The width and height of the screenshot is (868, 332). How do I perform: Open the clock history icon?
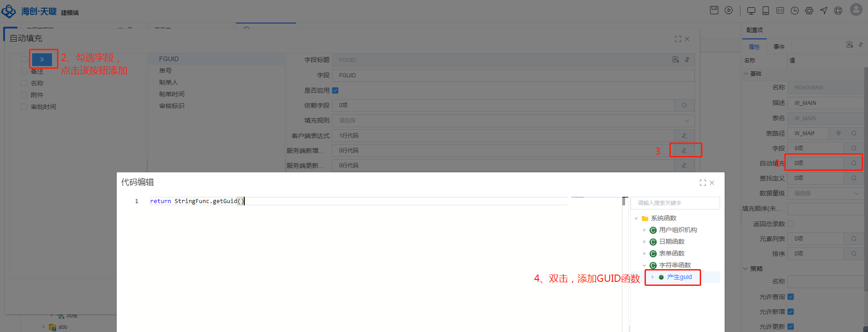(795, 11)
